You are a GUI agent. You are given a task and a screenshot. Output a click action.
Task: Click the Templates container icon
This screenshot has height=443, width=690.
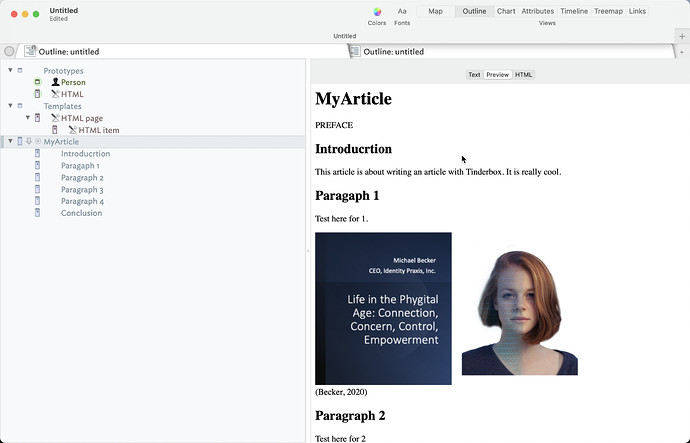click(20, 106)
